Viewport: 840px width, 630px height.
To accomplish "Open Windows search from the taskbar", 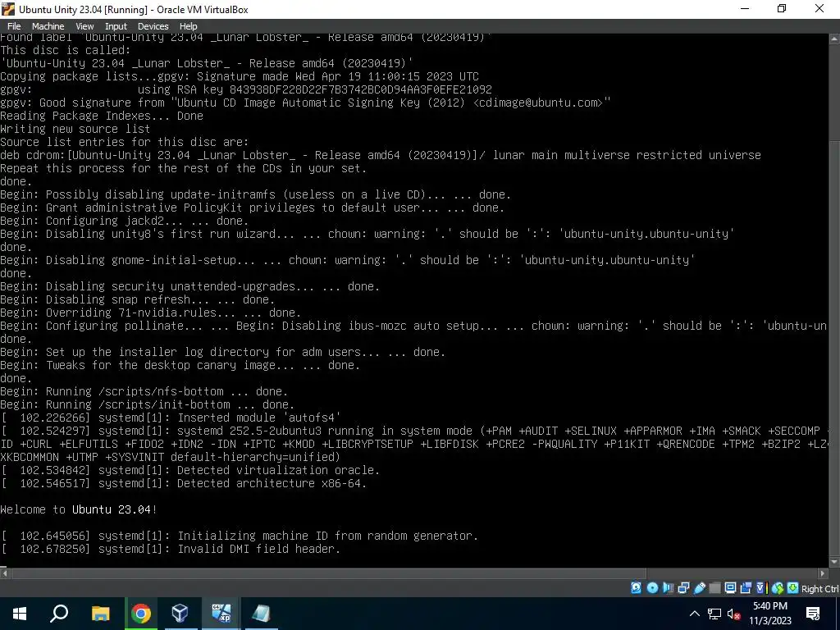I will pyautogui.click(x=59, y=614).
